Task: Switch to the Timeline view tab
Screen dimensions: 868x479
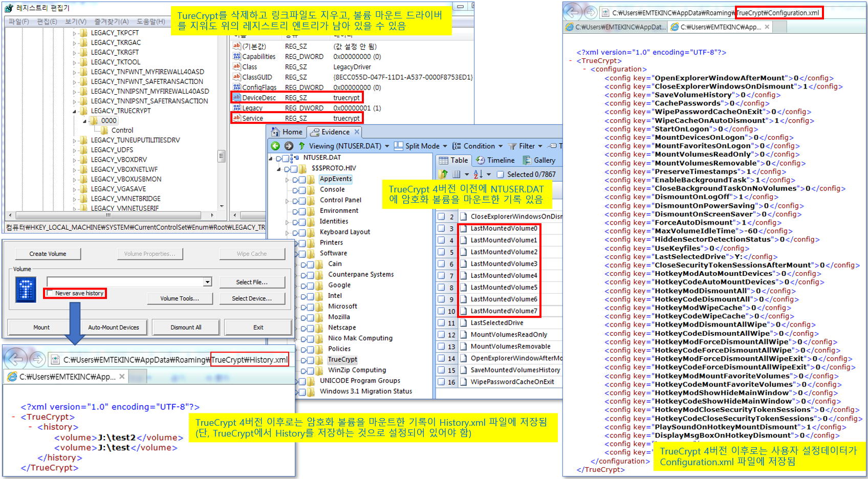Action: click(495, 160)
